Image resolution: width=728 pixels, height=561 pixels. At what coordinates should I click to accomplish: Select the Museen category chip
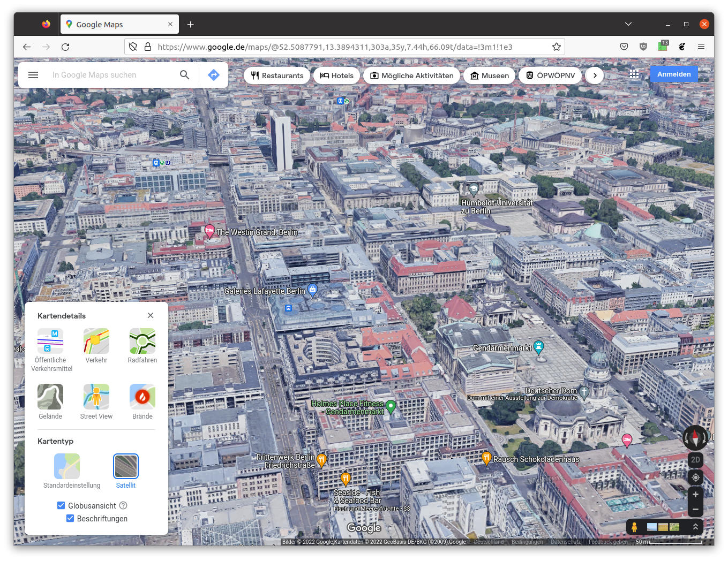tap(489, 75)
